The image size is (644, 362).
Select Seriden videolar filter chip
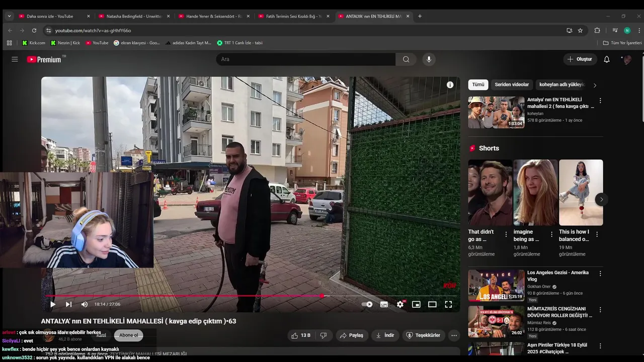coord(512,85)
